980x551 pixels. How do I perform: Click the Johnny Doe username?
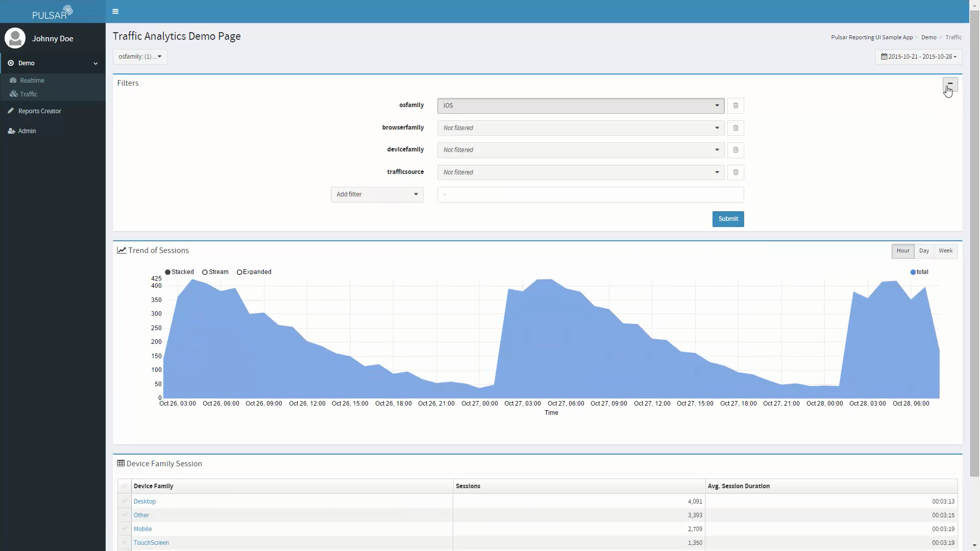coord(53,39)
